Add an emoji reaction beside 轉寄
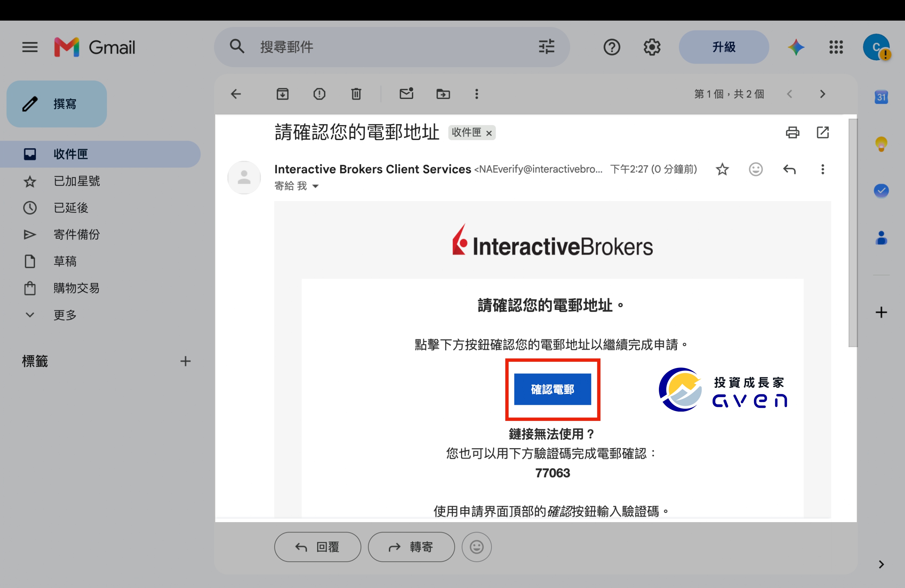Image resolution: width=905 pixels, height=588 pixels. point(476,547)
